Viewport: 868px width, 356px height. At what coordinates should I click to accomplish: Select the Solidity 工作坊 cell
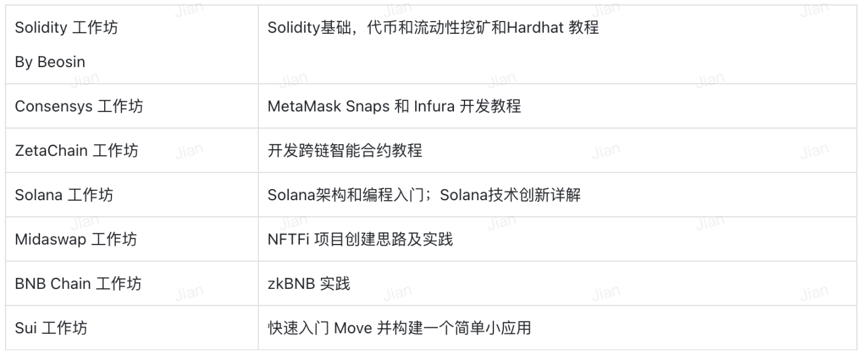point(132,45)
